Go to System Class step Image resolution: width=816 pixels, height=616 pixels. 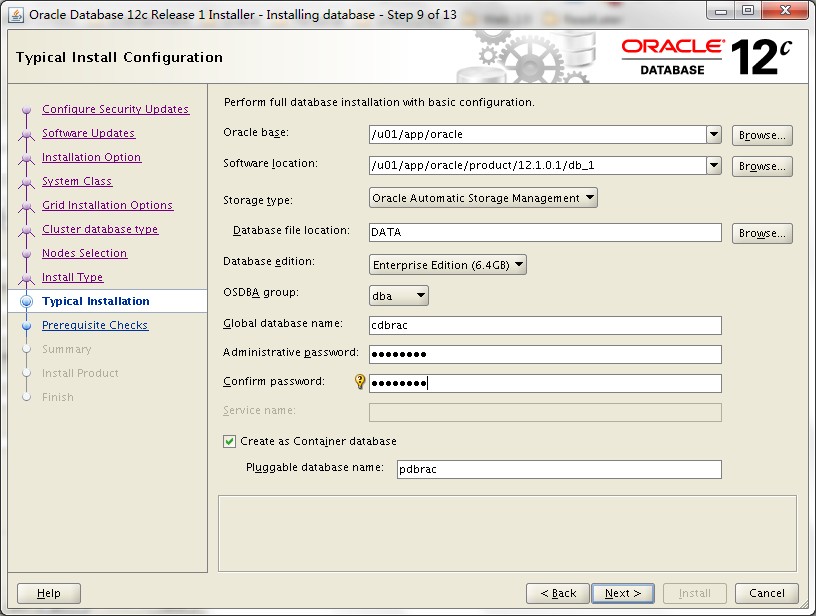77,181
